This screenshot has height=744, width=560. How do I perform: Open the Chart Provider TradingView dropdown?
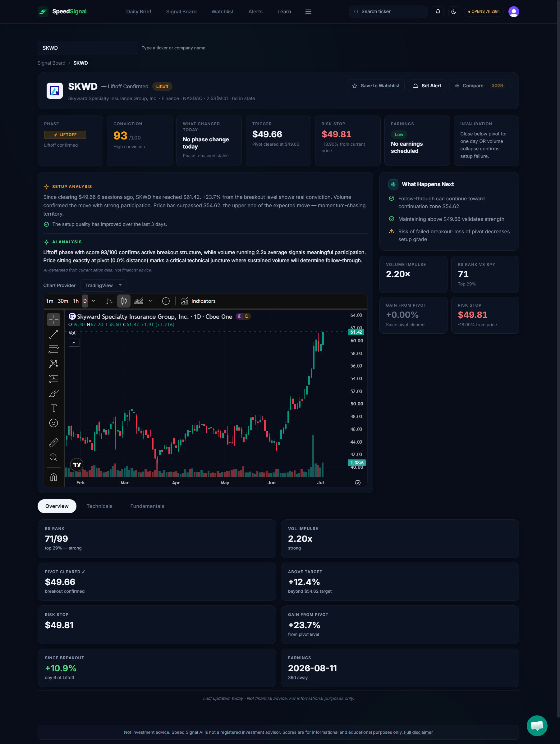point(103,285)
